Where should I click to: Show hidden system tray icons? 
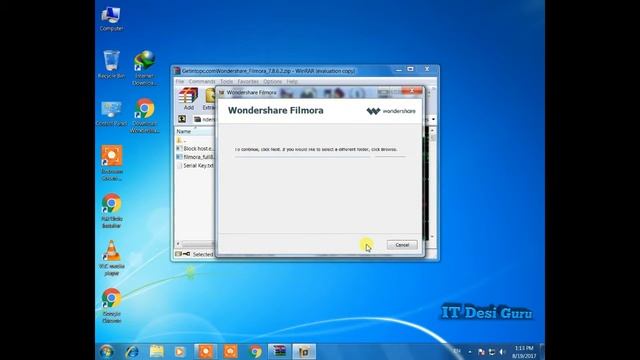(x=470, y=352)
